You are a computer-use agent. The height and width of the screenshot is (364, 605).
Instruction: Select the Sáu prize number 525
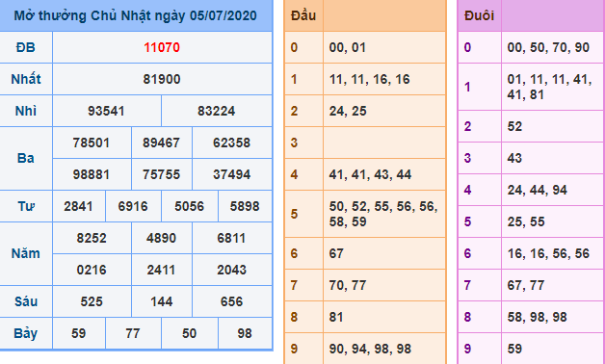92,301
